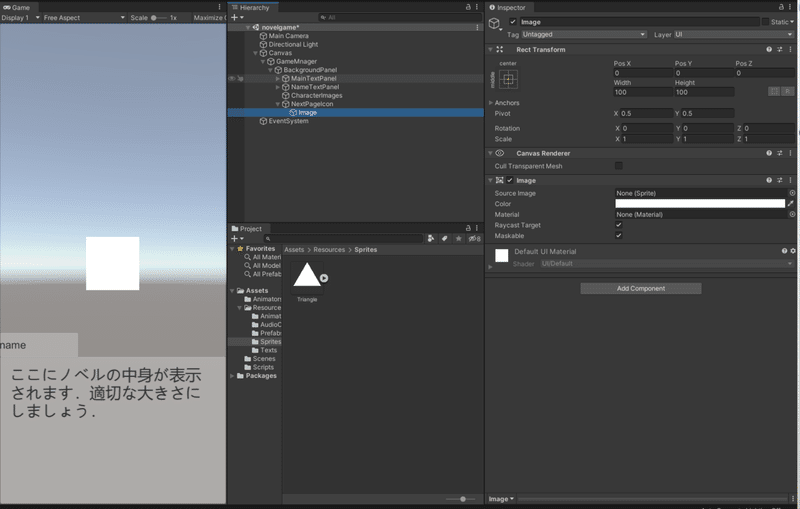The width and height of the screenshot is (800, 509).
Task: Open the Image preview bar dropdown
Action: coord(501,499)
